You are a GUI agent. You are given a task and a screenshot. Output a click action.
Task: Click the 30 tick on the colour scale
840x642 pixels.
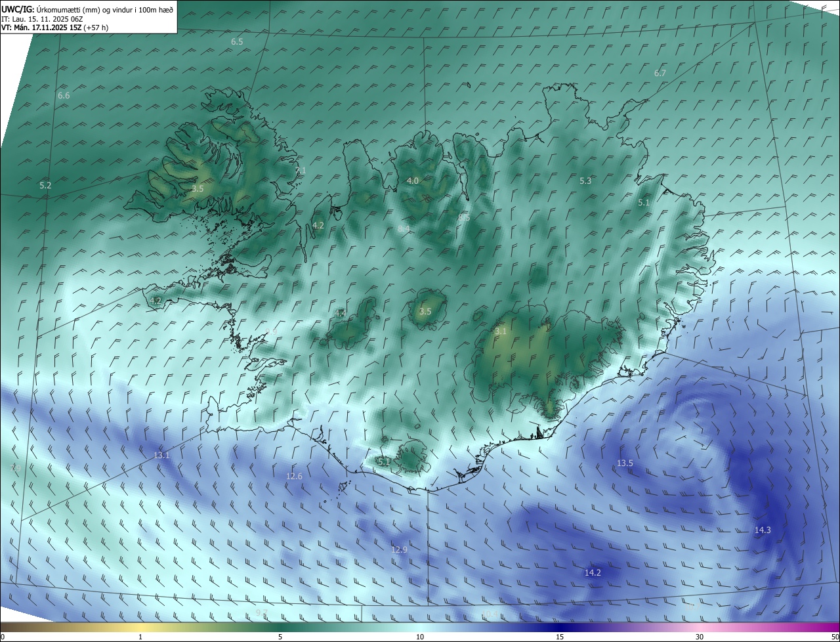(x=700, y=637)
